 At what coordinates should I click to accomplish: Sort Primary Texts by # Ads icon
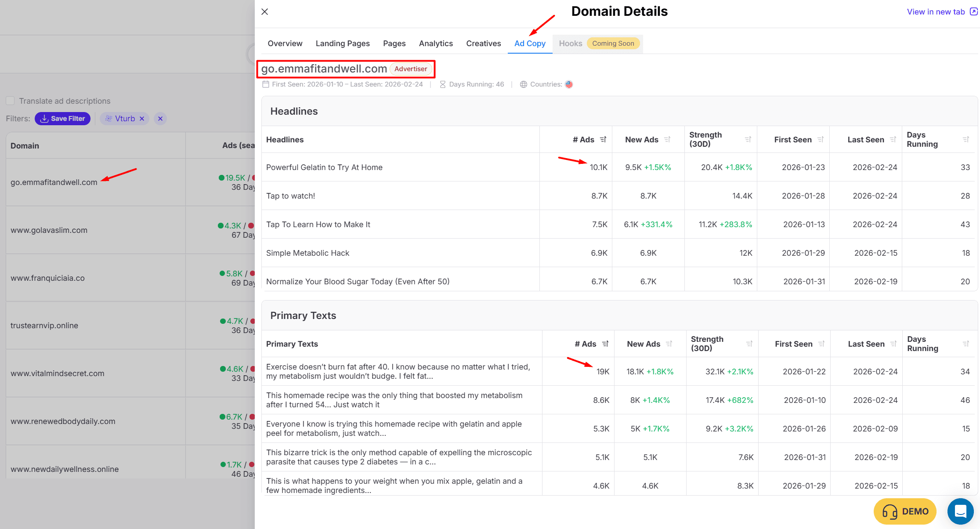pyautogui.click(x=605, y=344)
